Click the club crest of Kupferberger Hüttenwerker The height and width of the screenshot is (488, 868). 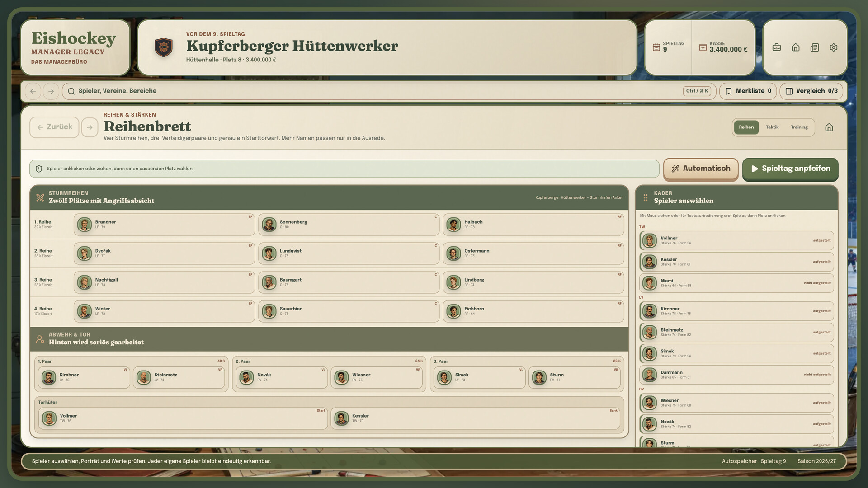(x=164, y=47)
